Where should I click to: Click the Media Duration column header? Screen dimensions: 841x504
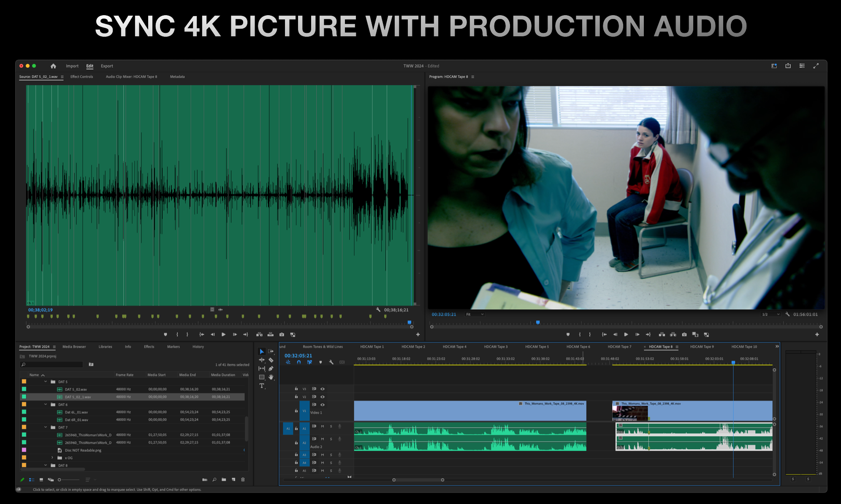pos(223,375)
